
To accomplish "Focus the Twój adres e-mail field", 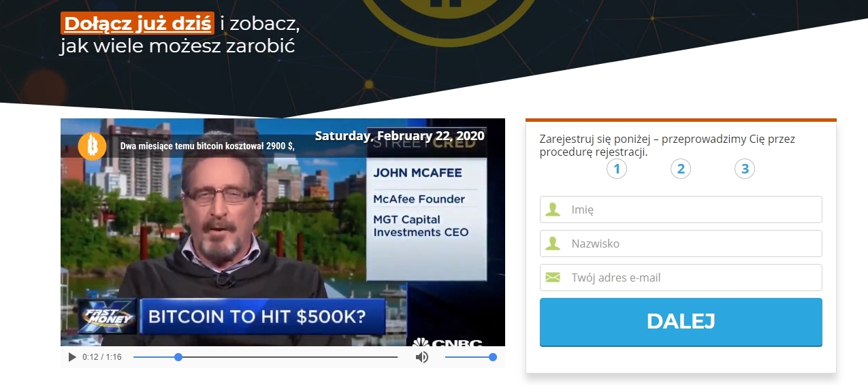I will coord(691,278).
